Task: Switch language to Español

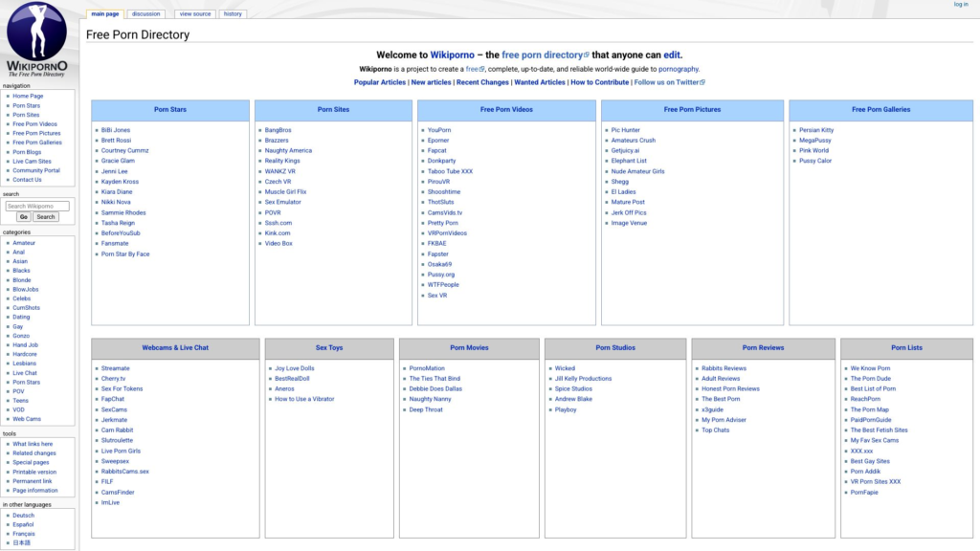Action: (23, 525)
